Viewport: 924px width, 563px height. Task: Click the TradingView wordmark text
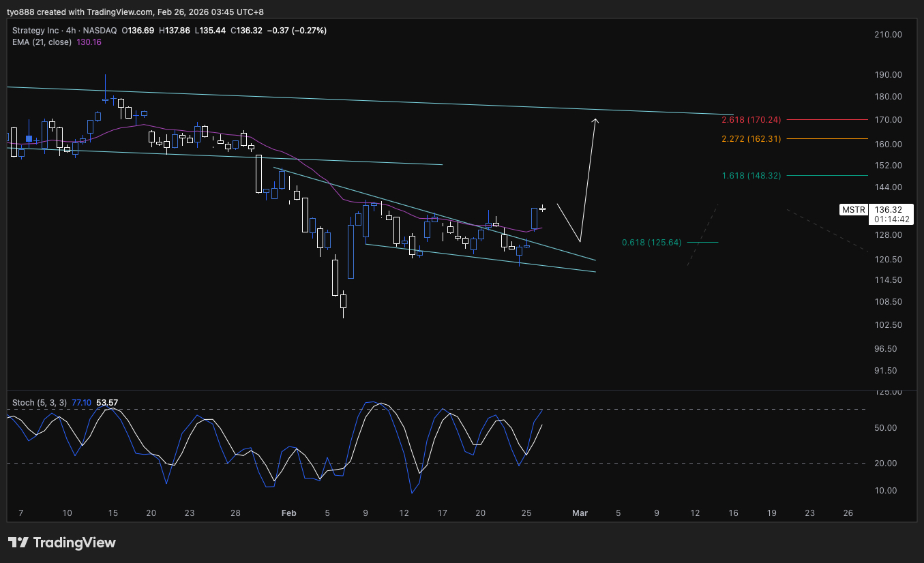[75, 543]
